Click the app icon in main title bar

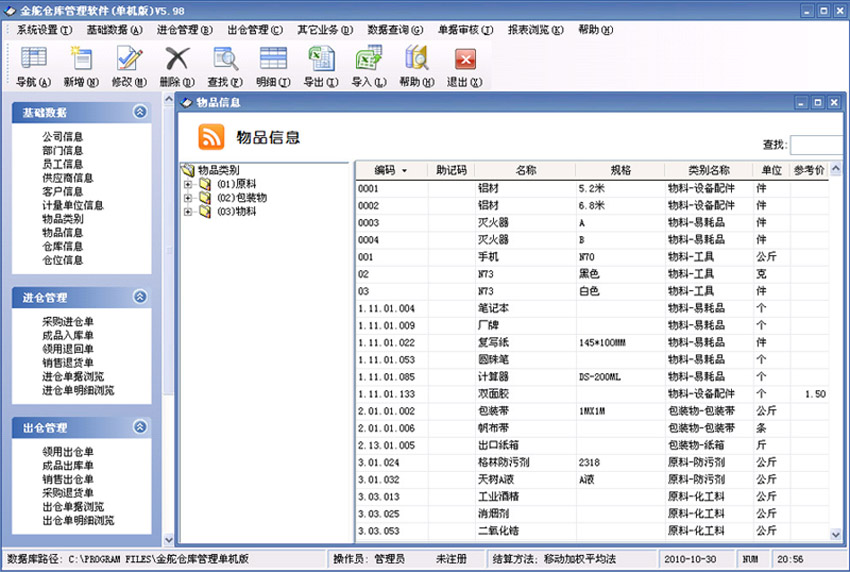click(x=10, y=10)
